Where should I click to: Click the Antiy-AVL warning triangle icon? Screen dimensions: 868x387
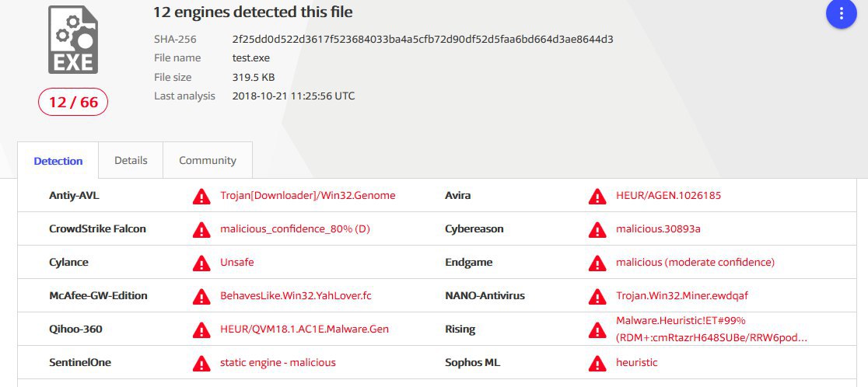pyautogui.click(x=201, y=197)
